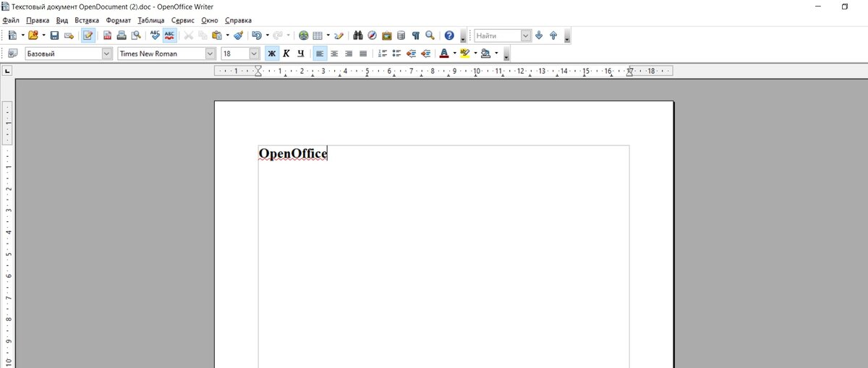Toggle AutoSpellcheck red underline icon
The height and width of the screenshot is (368, 868).
[x=170, y=35]
